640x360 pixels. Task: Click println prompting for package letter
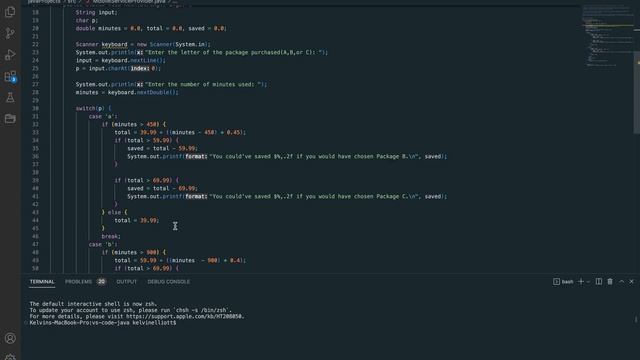(202, 53)
